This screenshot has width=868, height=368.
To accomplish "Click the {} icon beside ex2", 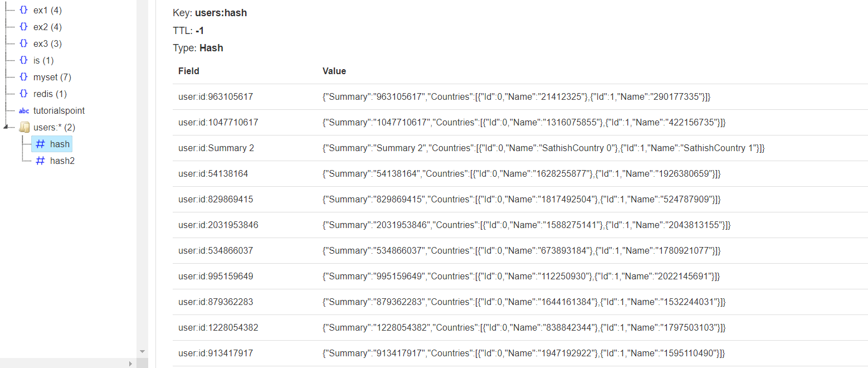I will (x=23, y=27).
